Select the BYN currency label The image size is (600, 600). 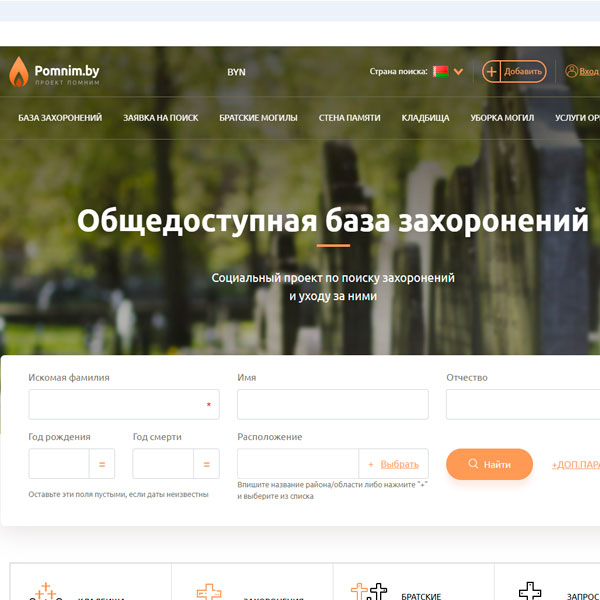click(x=236, y=72)
